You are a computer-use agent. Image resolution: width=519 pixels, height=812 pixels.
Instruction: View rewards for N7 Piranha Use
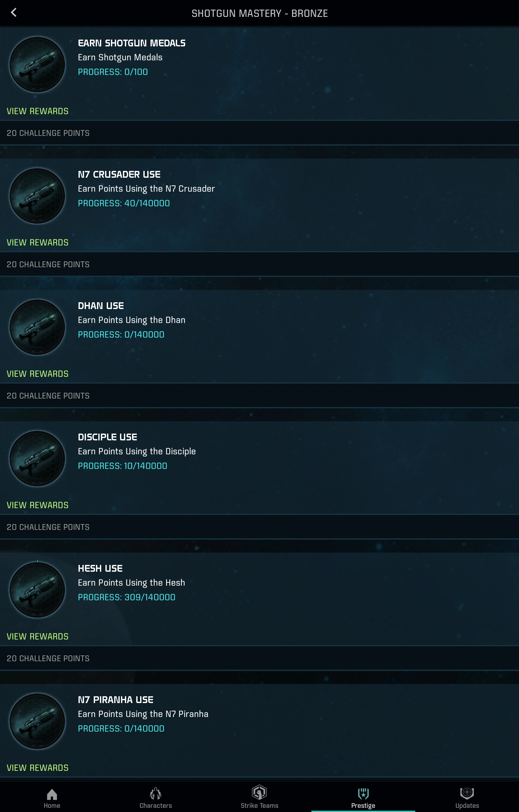(37, 768)
